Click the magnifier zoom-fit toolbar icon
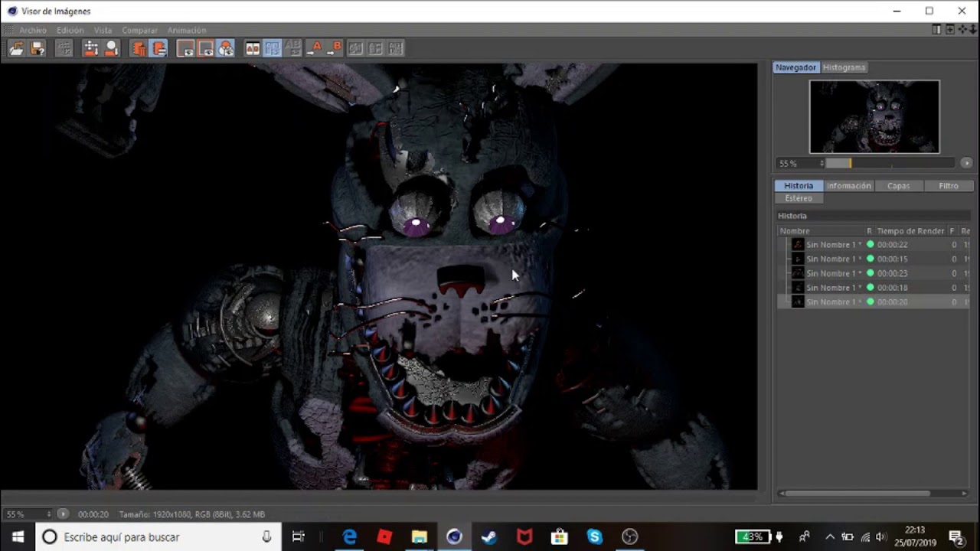 pos(112,48)
